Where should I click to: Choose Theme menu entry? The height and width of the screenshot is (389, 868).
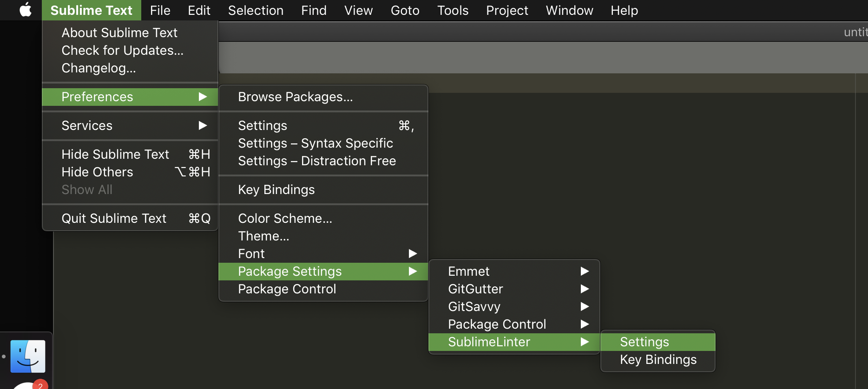tap(263, 236)
